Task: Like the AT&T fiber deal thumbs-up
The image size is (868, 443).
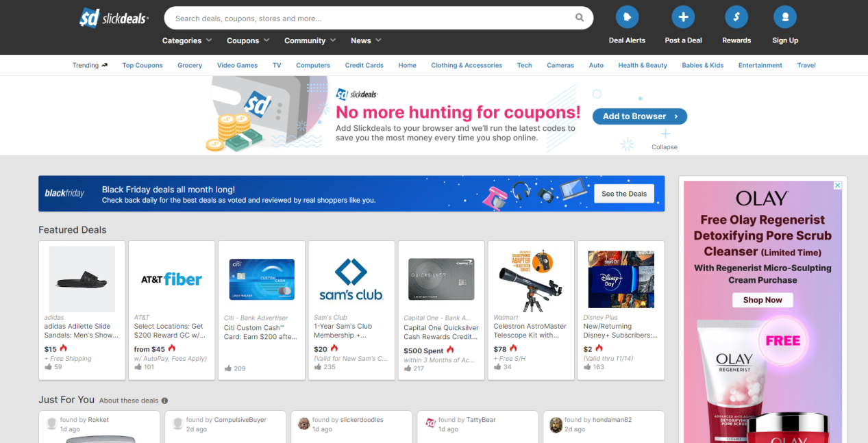Action: click(x=138, y=367)
